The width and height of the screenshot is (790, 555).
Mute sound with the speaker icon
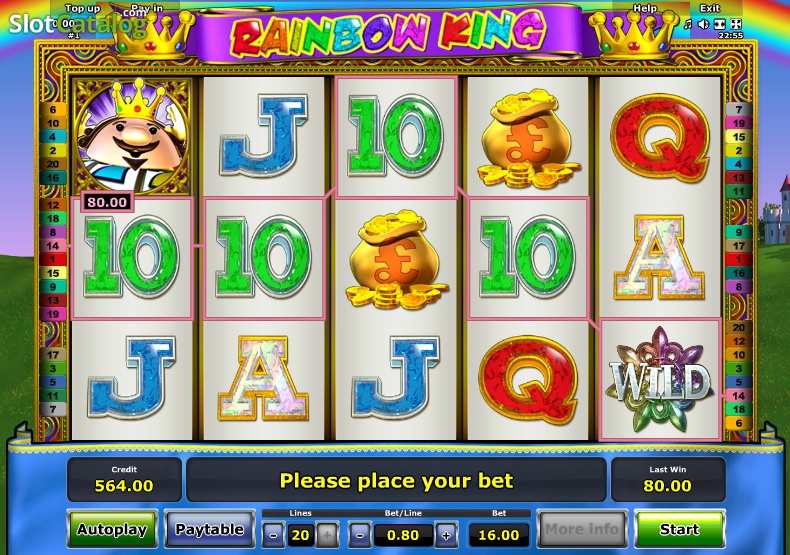704,24
